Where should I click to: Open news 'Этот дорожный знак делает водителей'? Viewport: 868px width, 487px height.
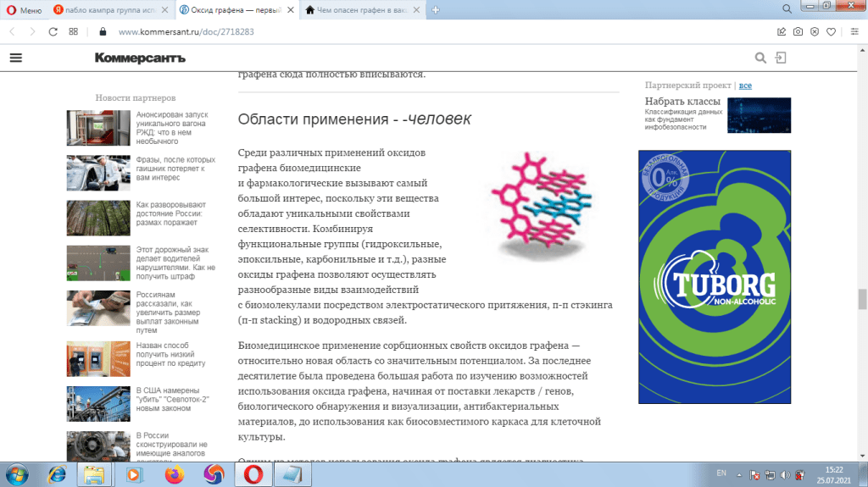coord(175,263)
